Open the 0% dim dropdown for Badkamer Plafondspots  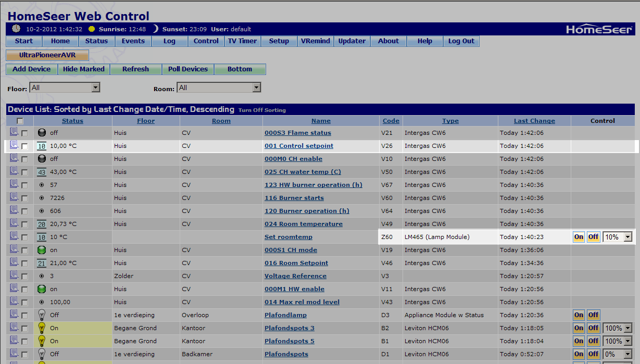click(617, 354)
